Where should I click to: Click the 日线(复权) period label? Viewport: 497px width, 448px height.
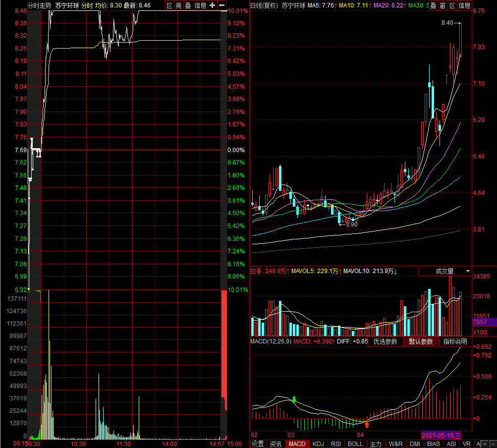(x=264, y=5)
